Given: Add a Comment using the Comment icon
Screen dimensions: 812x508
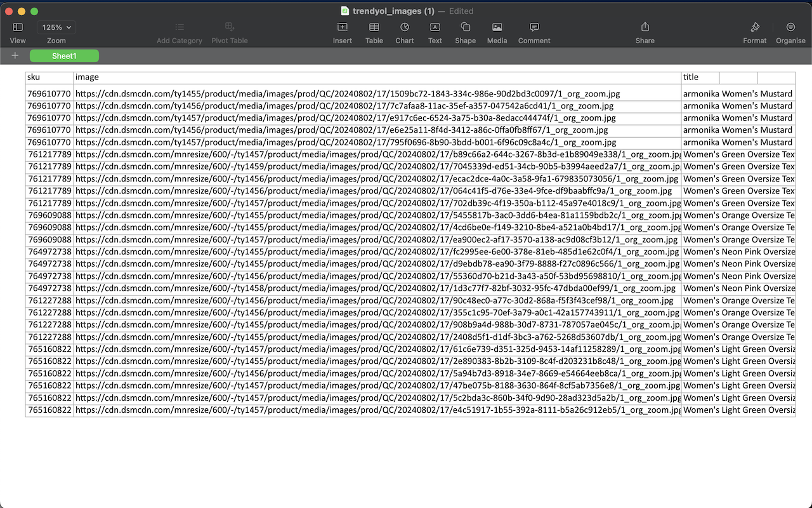Looking at the screenshot, I should (x=534, y=28).
